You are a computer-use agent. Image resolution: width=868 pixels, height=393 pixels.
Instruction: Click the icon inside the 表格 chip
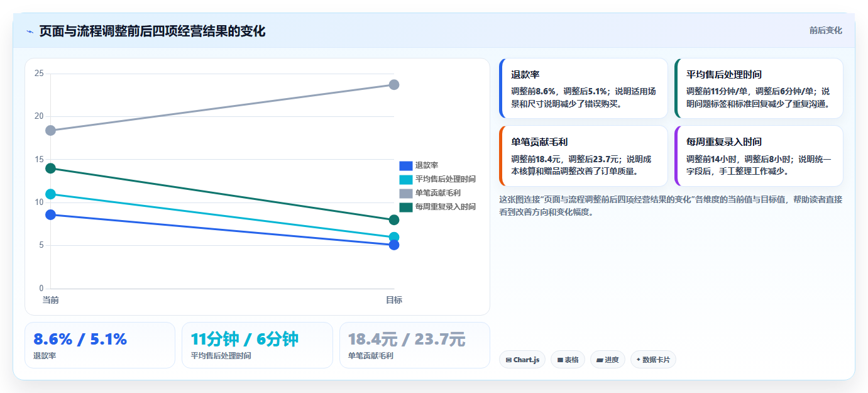[x=560, y=360]
